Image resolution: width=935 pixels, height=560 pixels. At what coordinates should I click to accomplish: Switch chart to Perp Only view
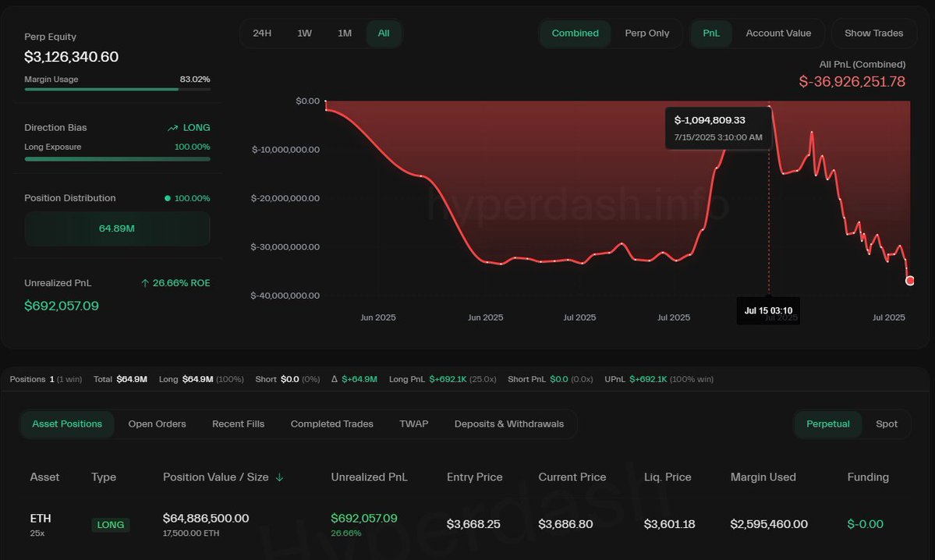(647, 34)
